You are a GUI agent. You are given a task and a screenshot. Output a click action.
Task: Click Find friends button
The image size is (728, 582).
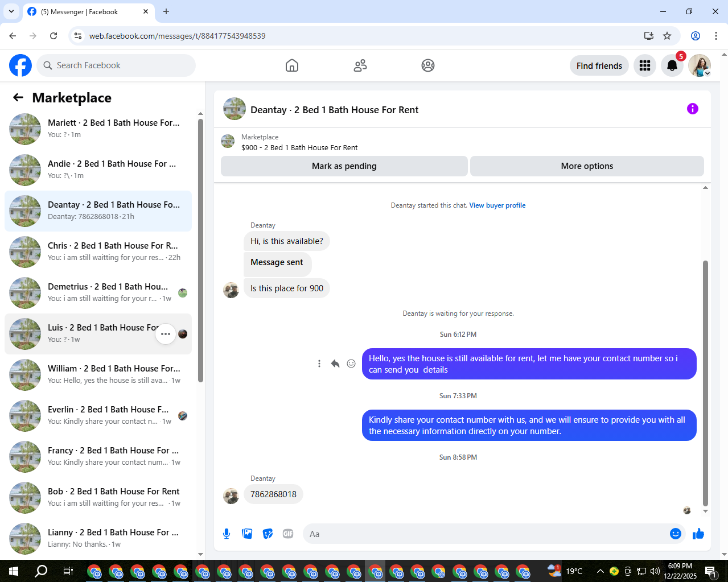point(599,65)
